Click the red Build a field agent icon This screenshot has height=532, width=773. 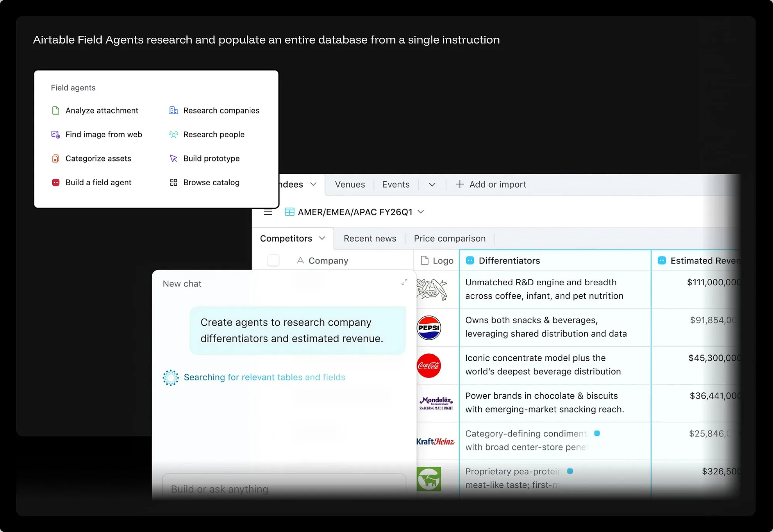[x=56, y=182]
